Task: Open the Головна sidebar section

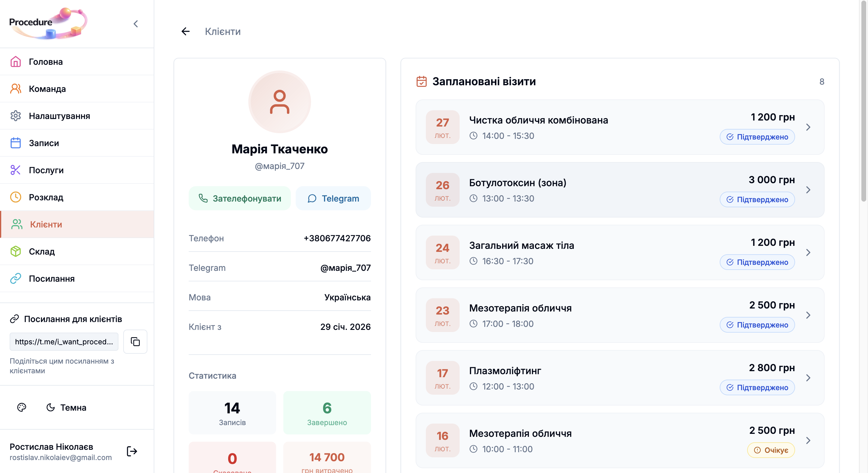Action: (x=46, y=62)
